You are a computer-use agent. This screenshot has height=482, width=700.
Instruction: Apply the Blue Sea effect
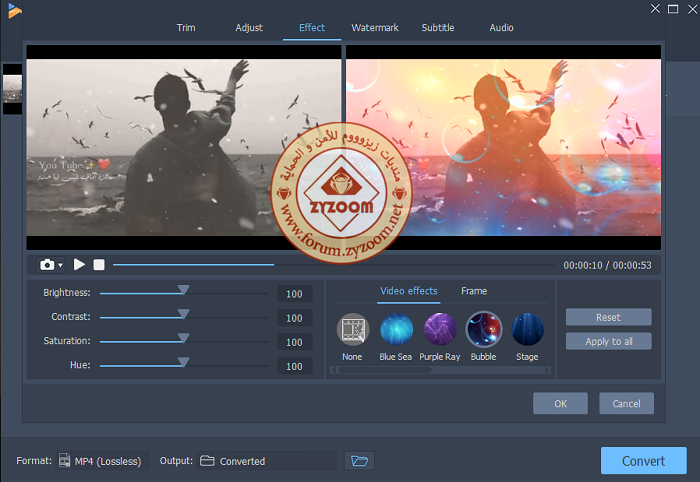396,329
